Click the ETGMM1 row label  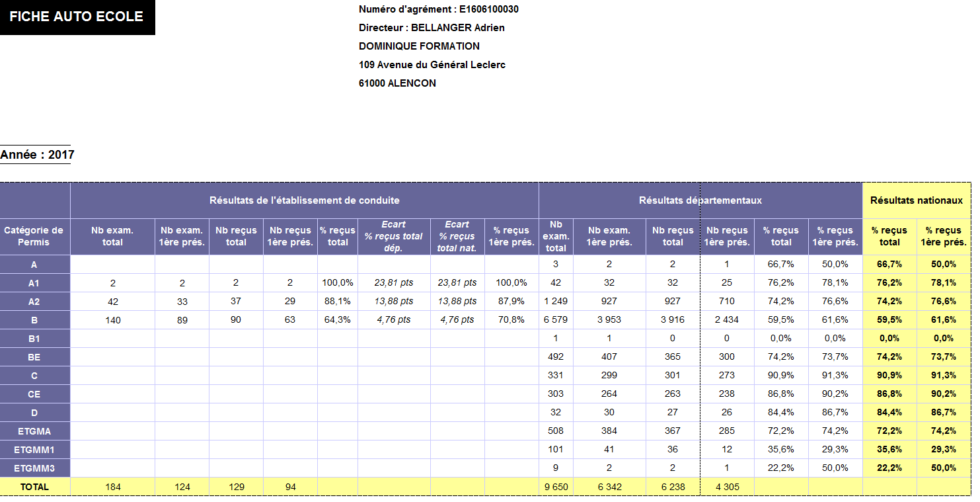pos(34,450)
